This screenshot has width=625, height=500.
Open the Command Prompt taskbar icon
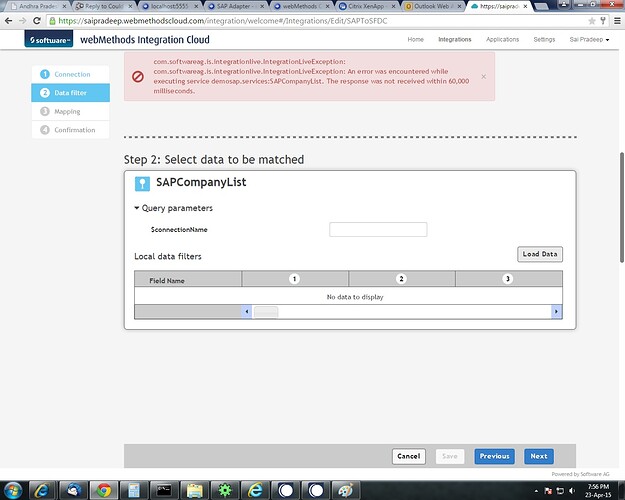click(164, 490)
